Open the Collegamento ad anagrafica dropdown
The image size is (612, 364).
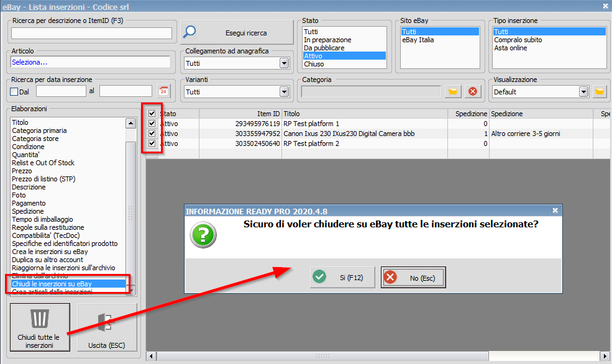coord(284,63)
